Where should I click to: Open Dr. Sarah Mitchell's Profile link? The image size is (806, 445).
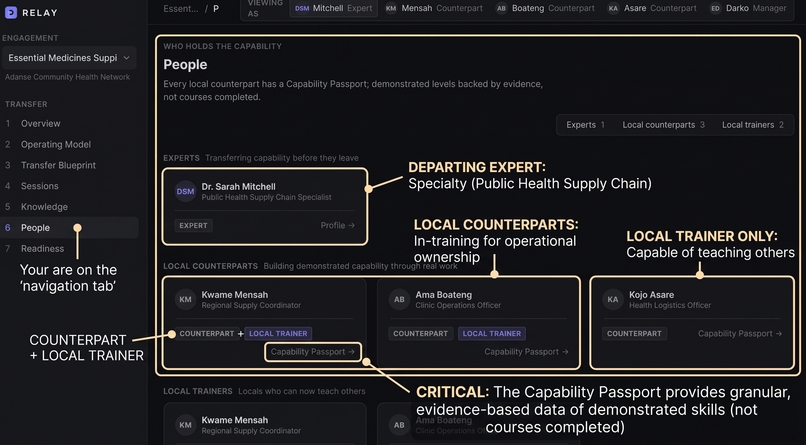coord(337,226)
